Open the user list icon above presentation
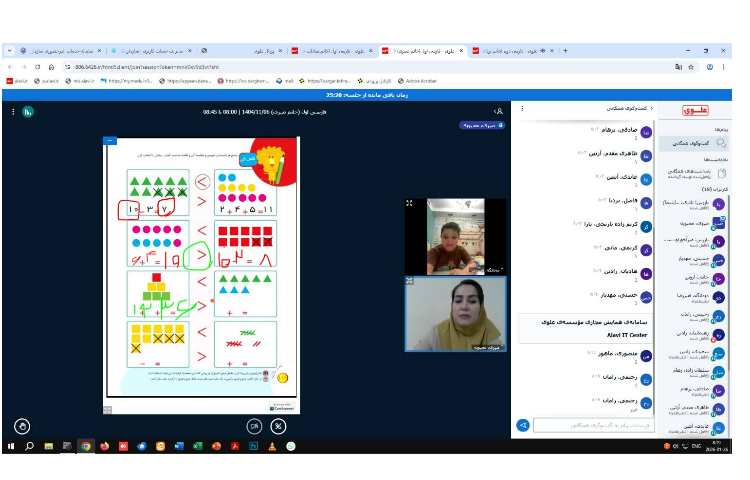The width and height of the screenshot is (750, 480). click(498, 110)
